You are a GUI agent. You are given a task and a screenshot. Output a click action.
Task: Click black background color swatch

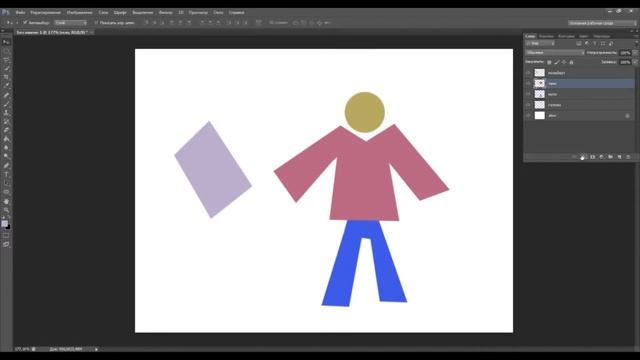pos(8,227)
